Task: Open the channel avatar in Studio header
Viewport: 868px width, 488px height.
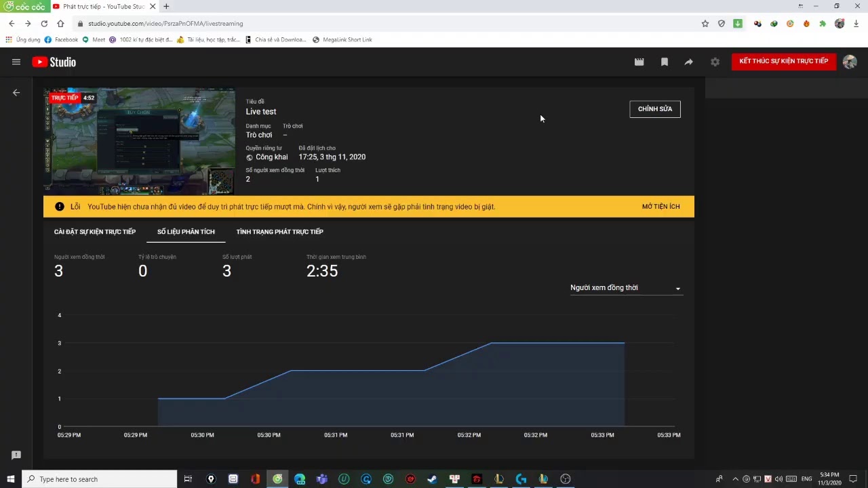Action: 850,62
